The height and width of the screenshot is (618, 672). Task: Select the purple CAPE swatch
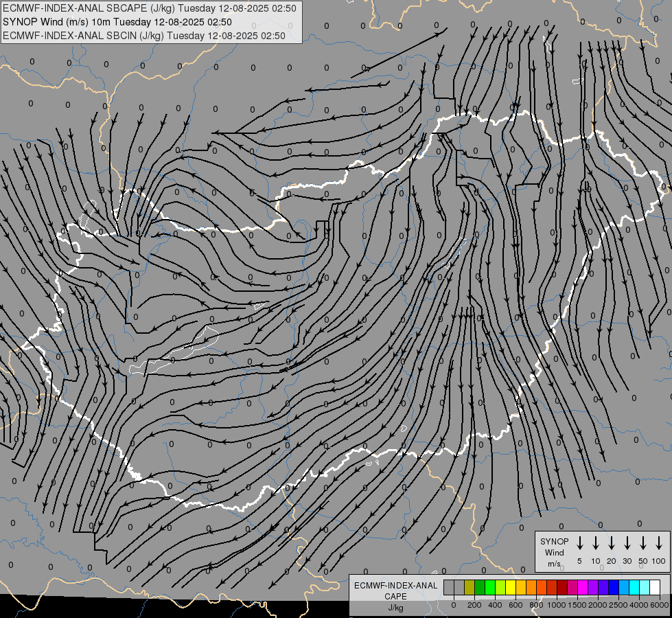[x=594, y=587]
